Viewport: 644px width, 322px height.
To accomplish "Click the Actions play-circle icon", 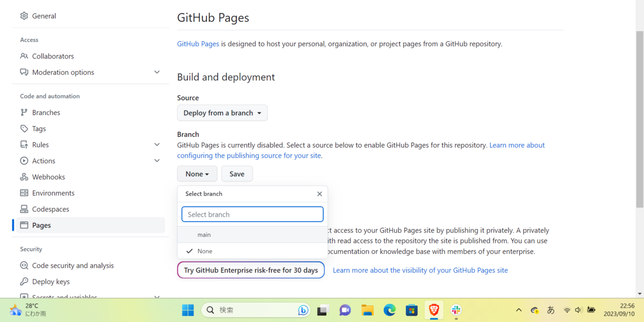I will click(x=24, y=160).
